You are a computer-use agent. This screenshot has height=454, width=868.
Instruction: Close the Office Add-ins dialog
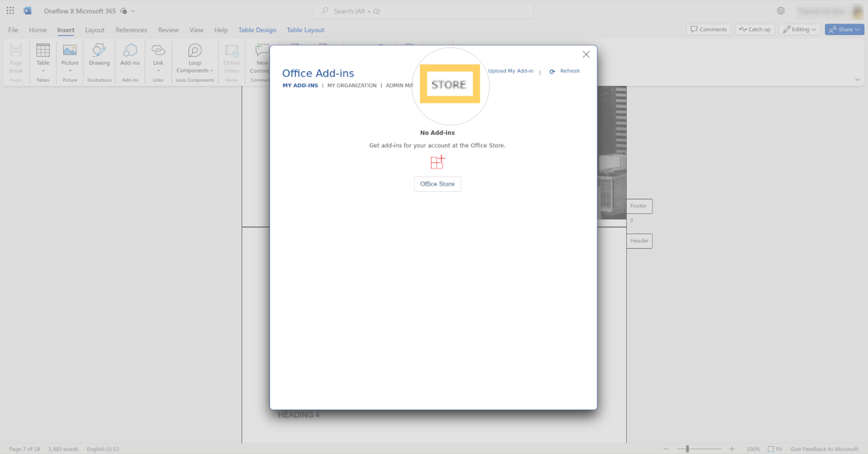click(586, 54)
